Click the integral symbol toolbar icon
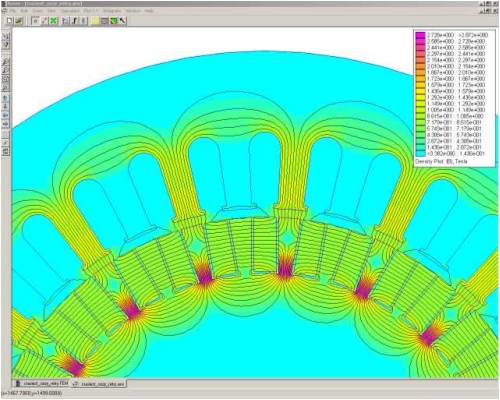Viewport: 500px width, 400px height. [x=74, y=21]
